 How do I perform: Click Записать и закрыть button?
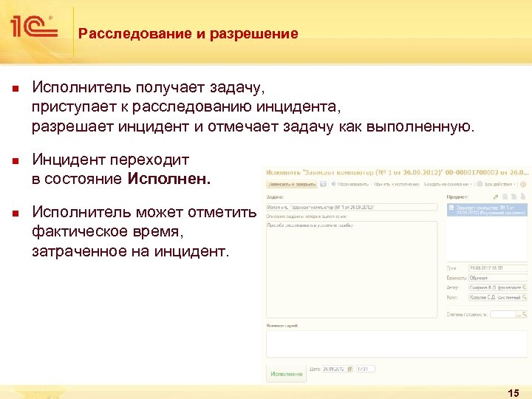coord(292,184)
